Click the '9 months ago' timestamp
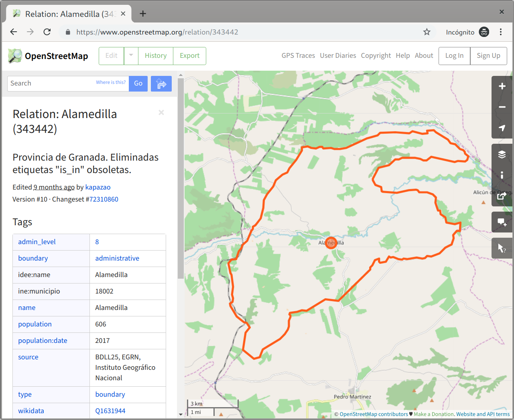Screen dimensions: 514x420 54,187
